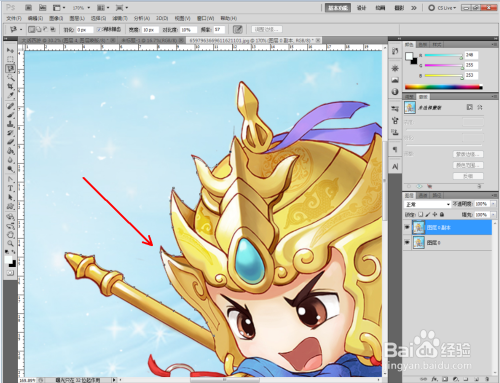Select the Zoom magnifier tool
Viewport: 500px width, 383px height.
(11, 243)
